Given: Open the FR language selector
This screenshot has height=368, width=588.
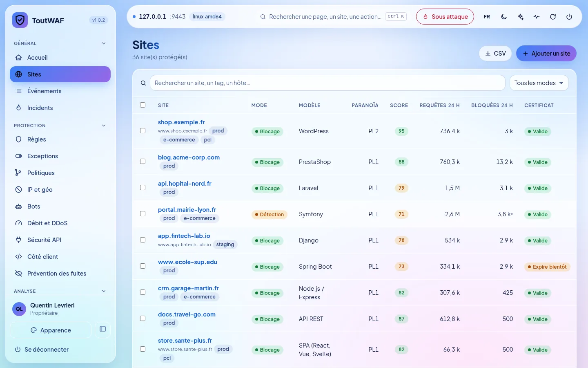Looking at the screenshot, I should [487, 17].
